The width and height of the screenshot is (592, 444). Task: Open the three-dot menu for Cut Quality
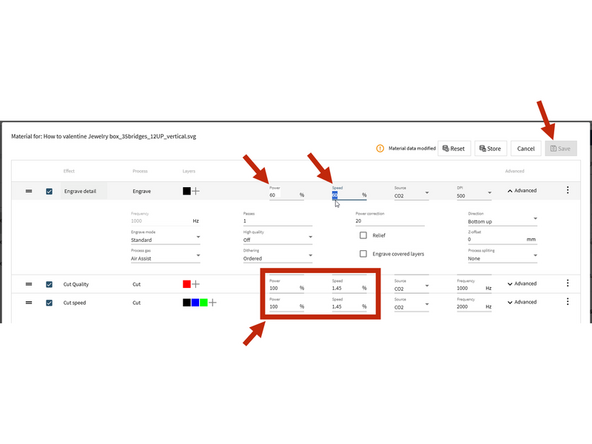(x=567, y=283)
